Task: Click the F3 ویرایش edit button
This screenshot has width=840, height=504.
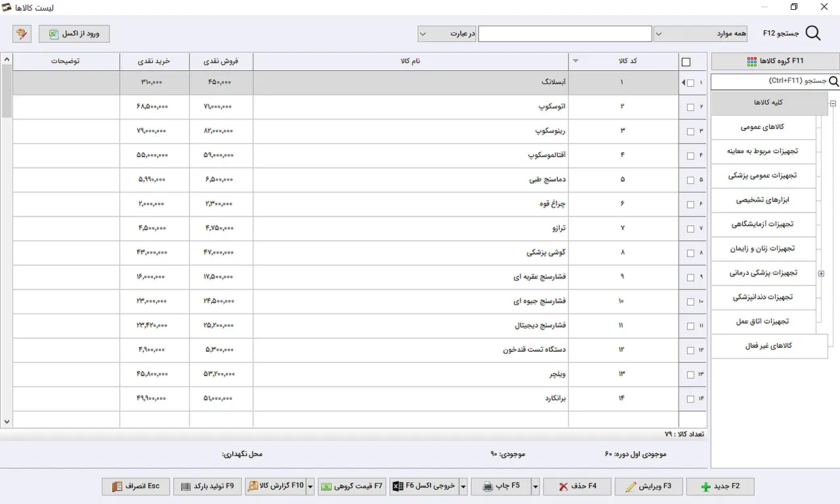Action: (648, 486)
